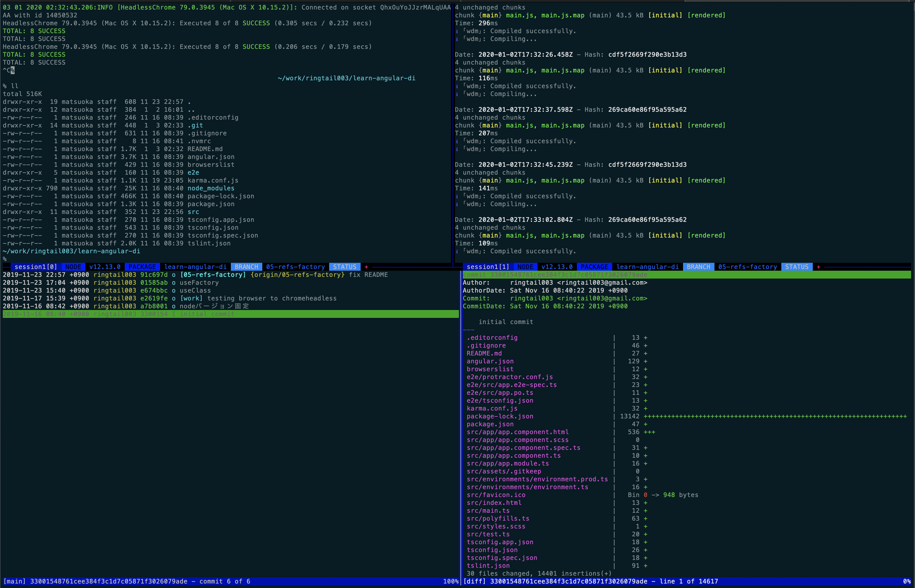Screen dimensions: 915x588
Task: Click PACKAGE segment in left tmux status bar
Action: click(142, 267)
